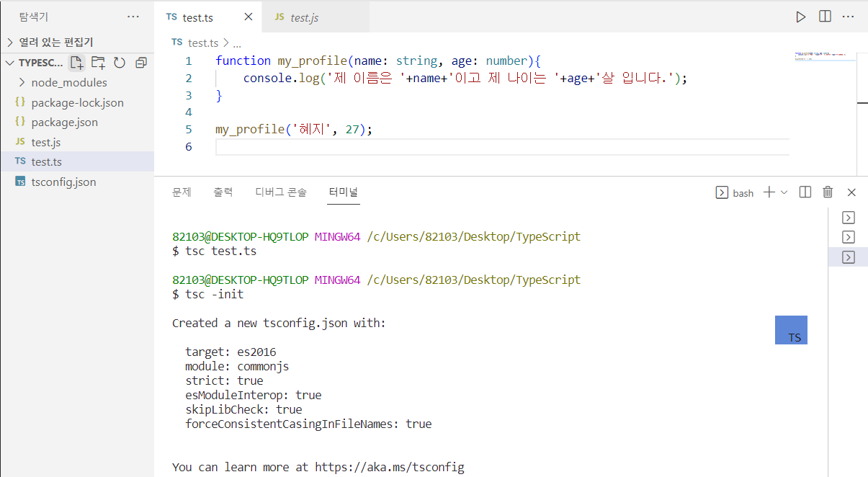Screen dimensions: 868x477
Task: Refresh the explorer file tree
Action: coord(120,63)
